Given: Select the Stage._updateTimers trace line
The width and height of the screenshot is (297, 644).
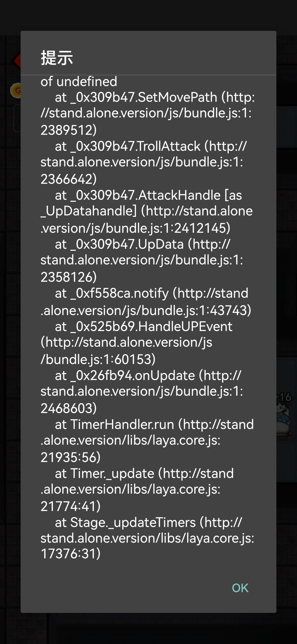Looking at the screenshot, I should (147, 538).
